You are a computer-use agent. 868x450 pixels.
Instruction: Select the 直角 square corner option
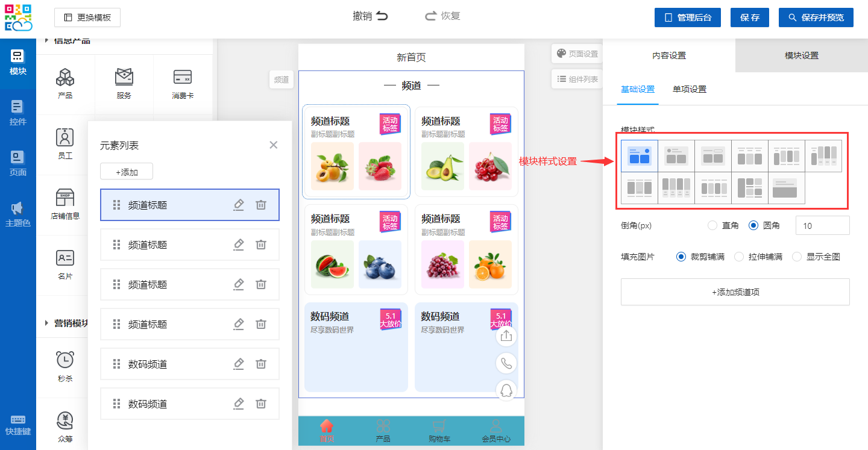point(712,225)
